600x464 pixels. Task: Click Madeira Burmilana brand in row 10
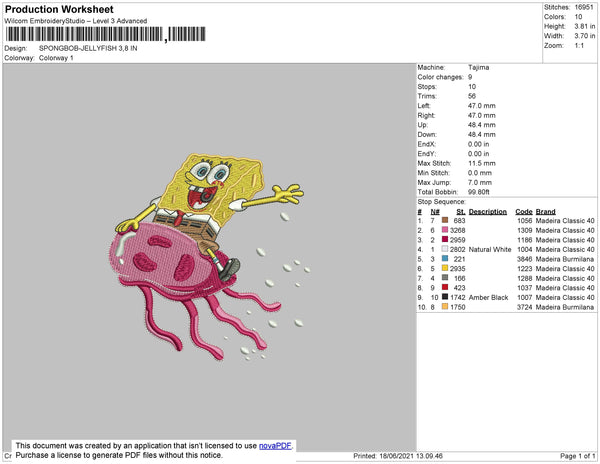[565, 307]
